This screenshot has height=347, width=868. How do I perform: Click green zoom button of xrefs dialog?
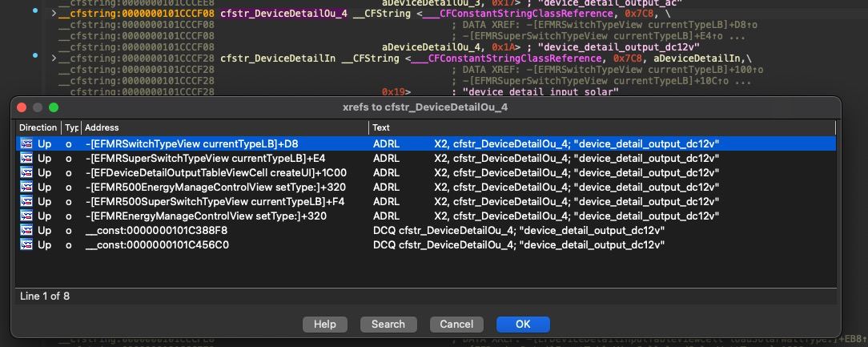(x=54, y=107)
